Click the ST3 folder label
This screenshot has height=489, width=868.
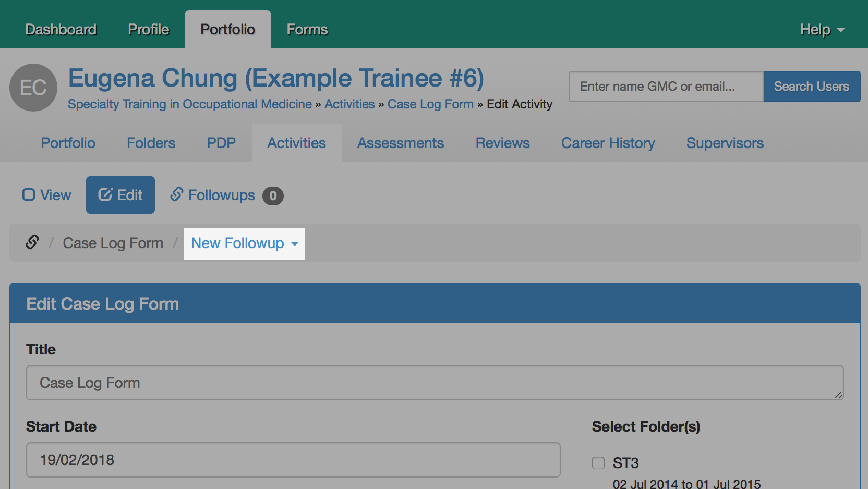coord(625,463)
